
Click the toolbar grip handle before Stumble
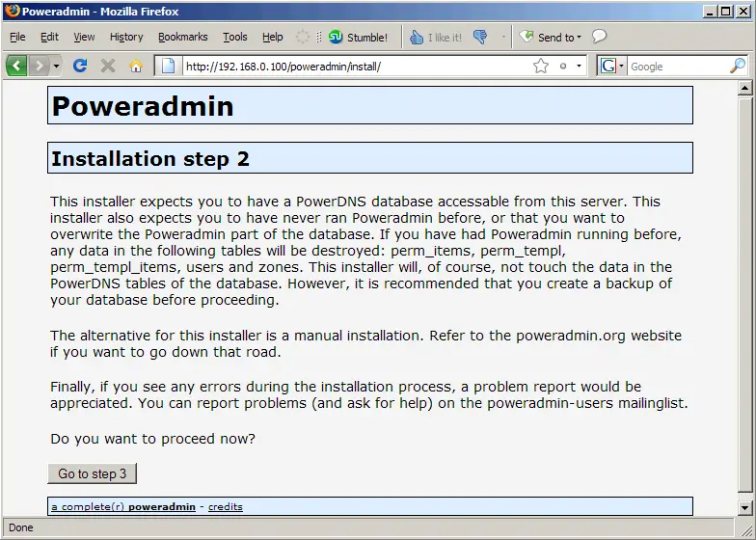tap(318, 37)
